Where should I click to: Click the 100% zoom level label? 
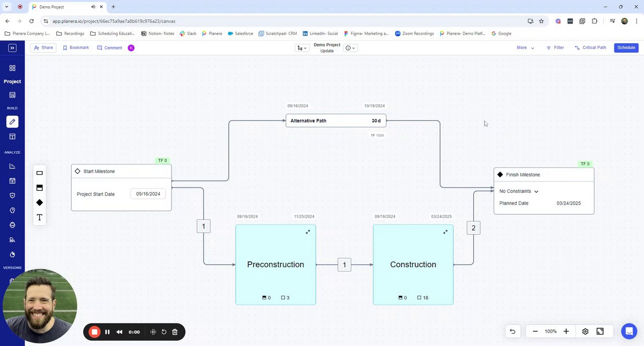551,332
